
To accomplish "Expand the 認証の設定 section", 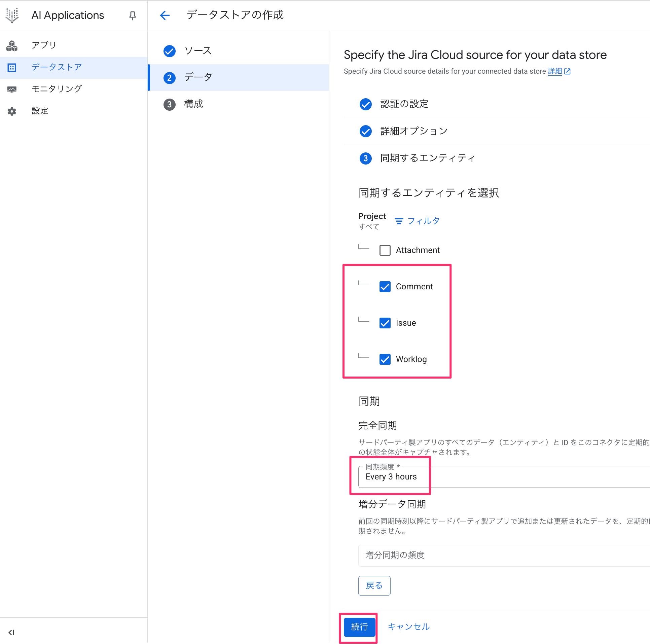I will pos(497,104).
